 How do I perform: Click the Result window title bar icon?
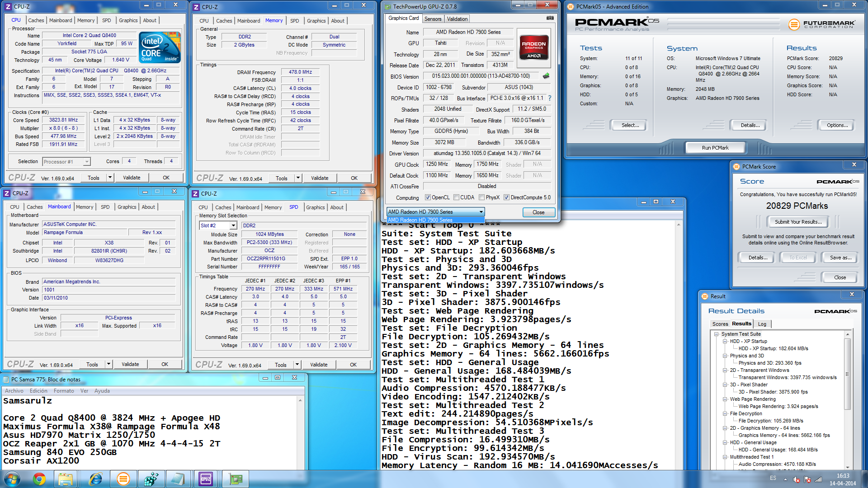click(x=704, y=296)
